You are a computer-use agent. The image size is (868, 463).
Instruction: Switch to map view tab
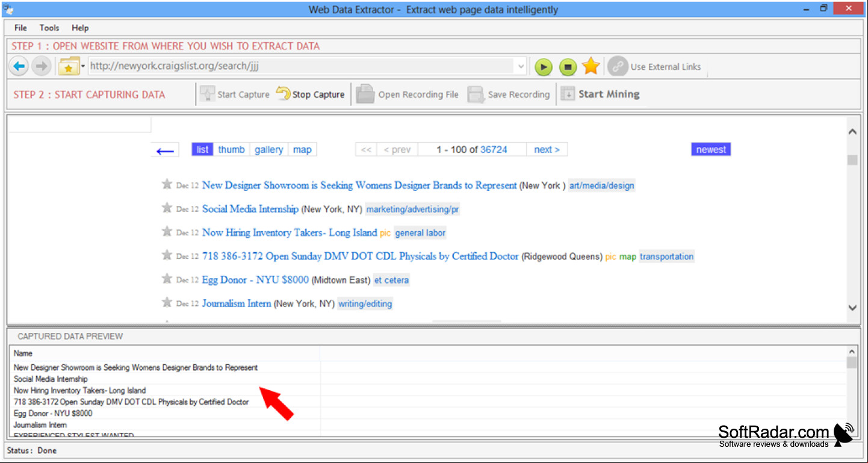302,149
